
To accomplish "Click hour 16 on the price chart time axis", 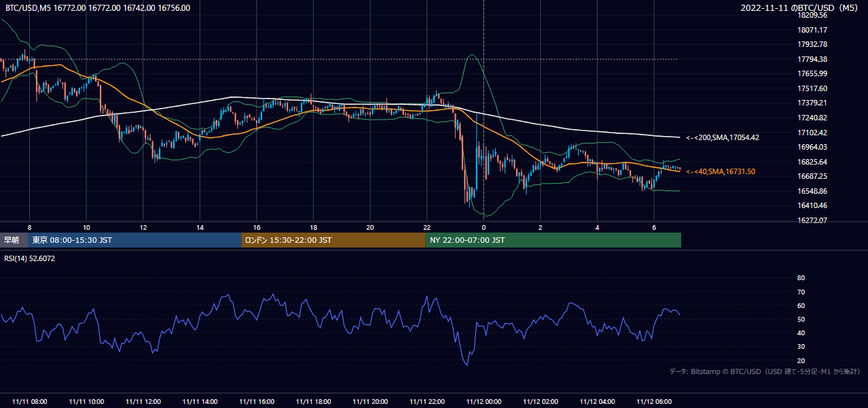I will [x=257, y=227].
